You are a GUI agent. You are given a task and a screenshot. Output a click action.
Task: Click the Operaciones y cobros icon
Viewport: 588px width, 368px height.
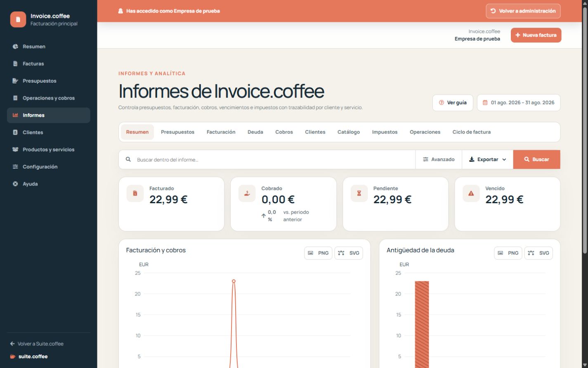click(15, 98)
